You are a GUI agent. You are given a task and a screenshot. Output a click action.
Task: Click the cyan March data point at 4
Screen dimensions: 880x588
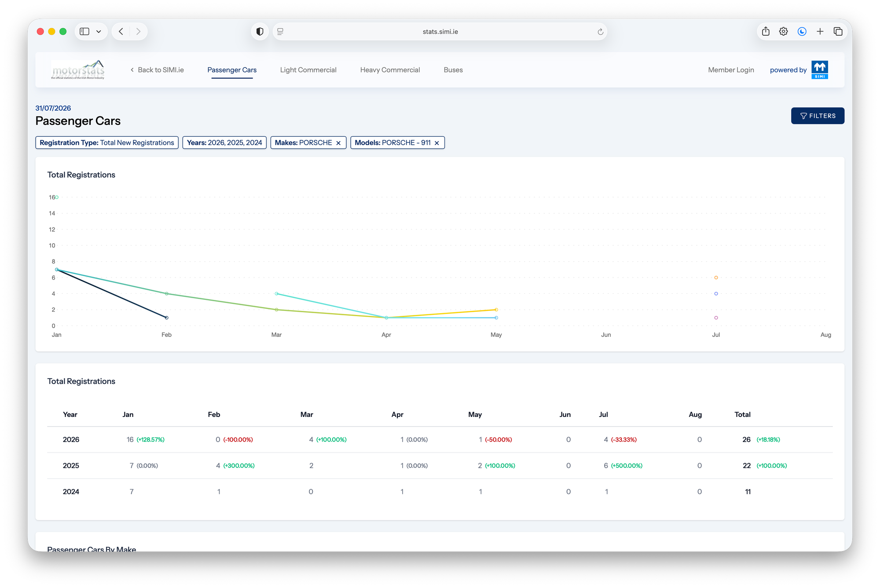tap(276, 294)
